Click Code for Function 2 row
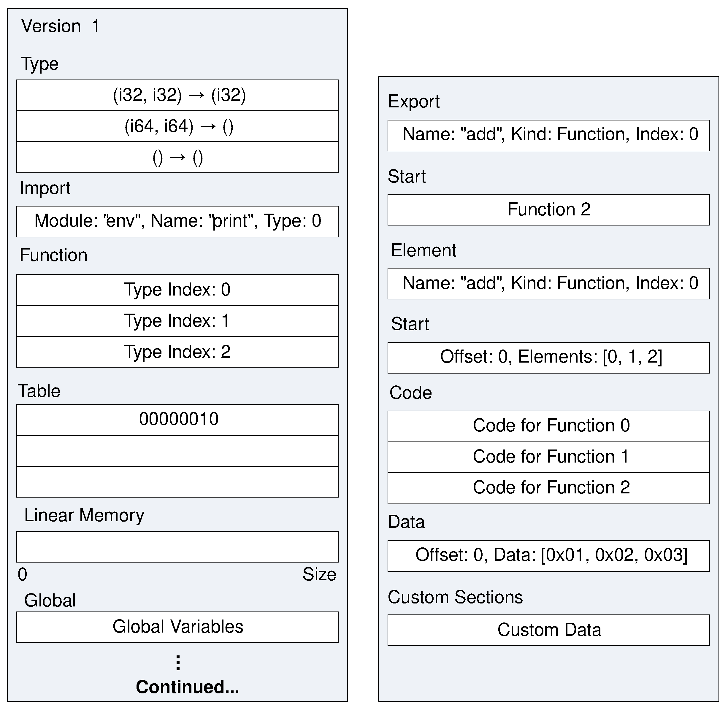 click(x=548, y=488)
